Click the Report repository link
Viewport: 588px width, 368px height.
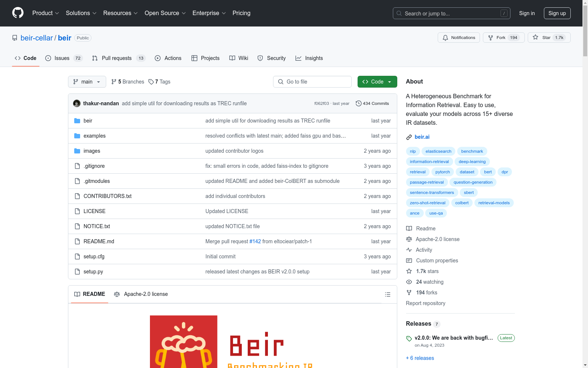[426, 303]
